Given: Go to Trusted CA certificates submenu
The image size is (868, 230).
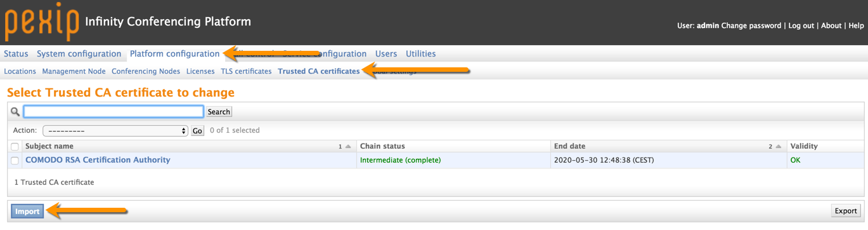Looking at the screenshot, I should [319, 71].
